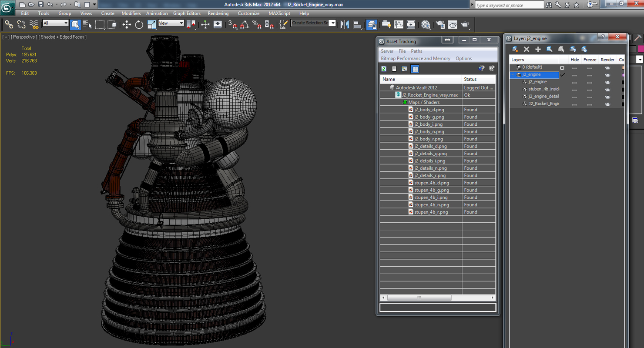The image size is (644, 348).
Task: Open Schematic View
Action: [x=411, y=25]
